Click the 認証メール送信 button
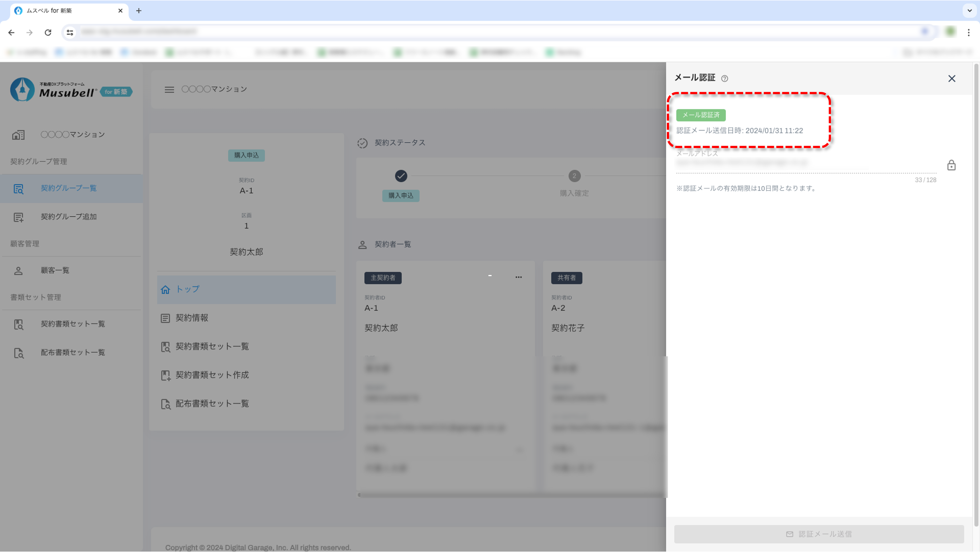980x552 pixels. tap(819, 534)
